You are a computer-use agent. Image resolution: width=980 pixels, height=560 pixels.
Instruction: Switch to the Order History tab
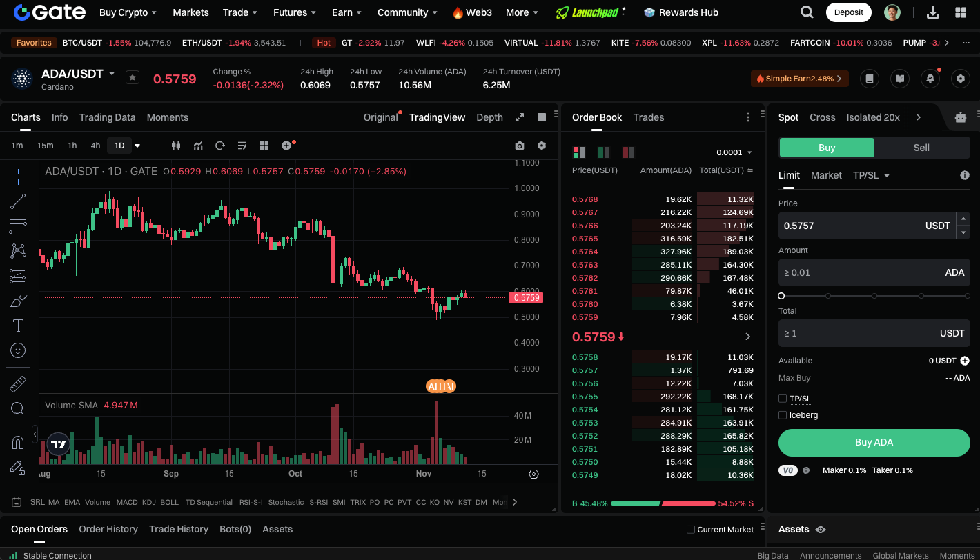tap(108, 529)
